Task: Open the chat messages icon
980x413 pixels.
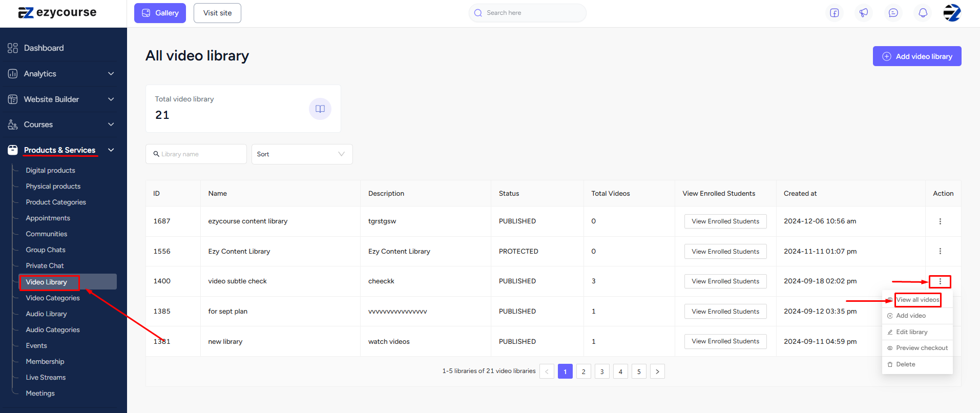Action: pyautogui.click(x=893, y=13)
